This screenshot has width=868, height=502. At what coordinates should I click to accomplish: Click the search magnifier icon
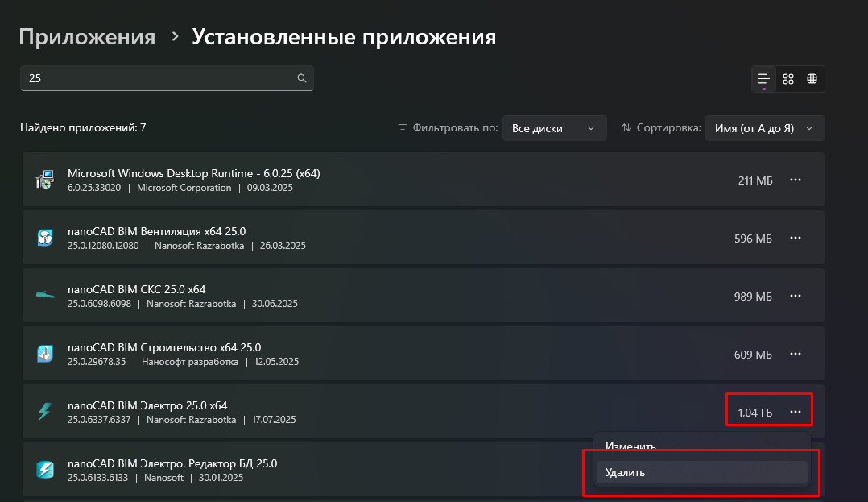point(302,78)
